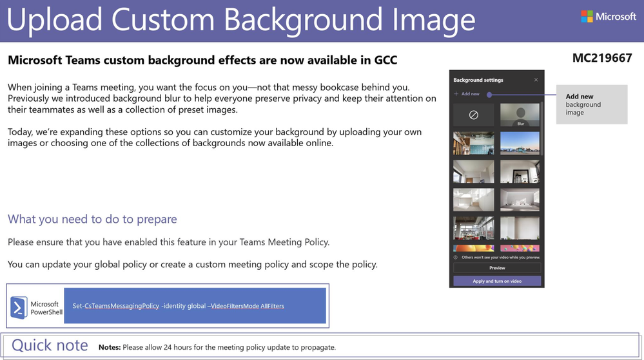This screenshot has width=644, height=360.
Task: Click the Microsoft logo
Action: pyautogui.click(x=609, y=16)
